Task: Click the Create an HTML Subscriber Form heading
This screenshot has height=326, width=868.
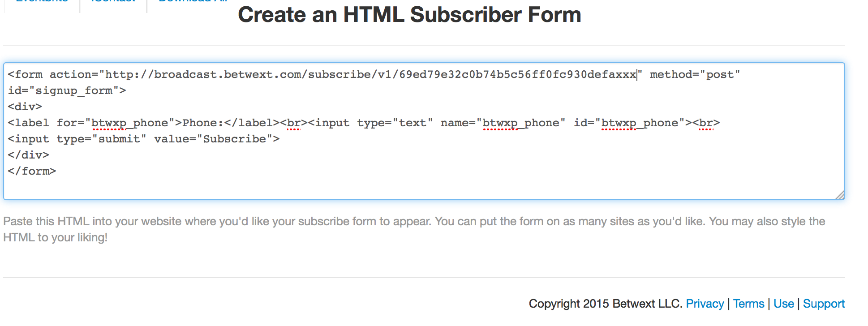Action: point(409,14)
